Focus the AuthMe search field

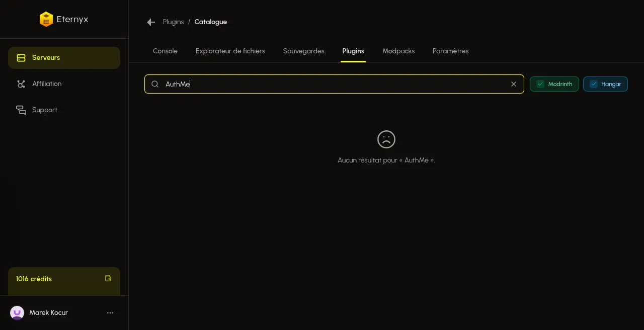334,84
